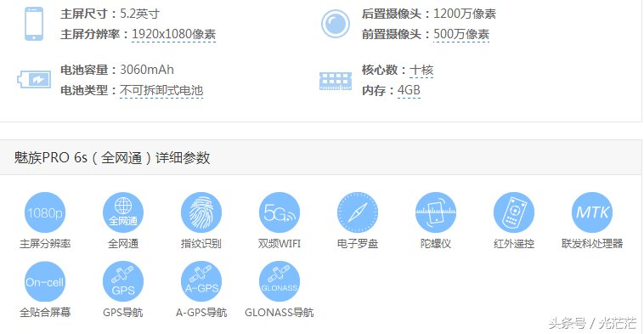
Task: Click the A-GPS导航 label
Action: coord(201,313)
